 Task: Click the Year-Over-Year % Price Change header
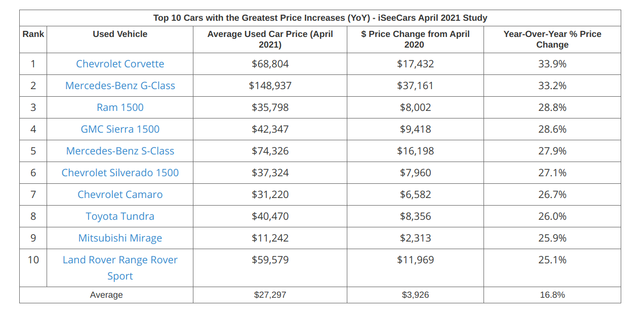(552, 39)
